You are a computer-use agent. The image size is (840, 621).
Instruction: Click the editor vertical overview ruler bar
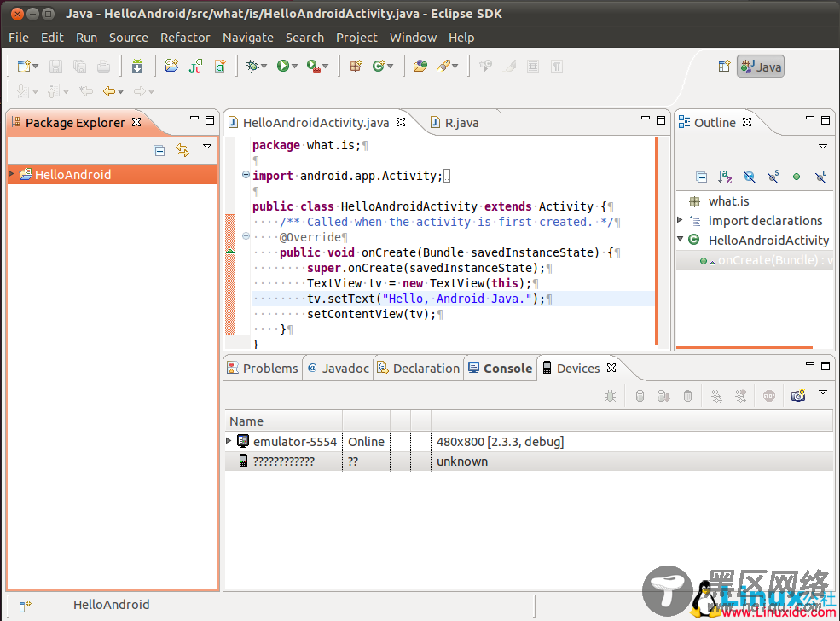tap(656, 241)
